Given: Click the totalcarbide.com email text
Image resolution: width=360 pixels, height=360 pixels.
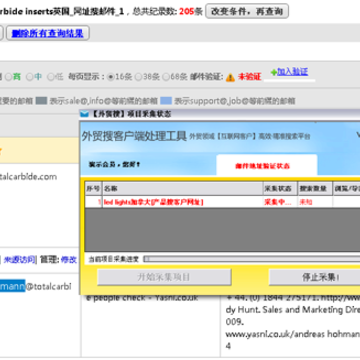Looking at the screenshot, I should 28,176.
